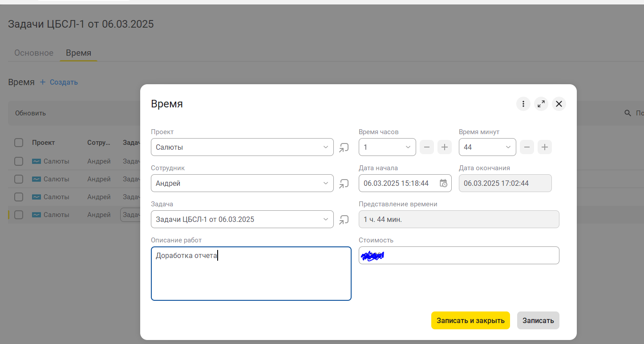
Task: Click into the Описание работ text area
Action: coord(251,274)
